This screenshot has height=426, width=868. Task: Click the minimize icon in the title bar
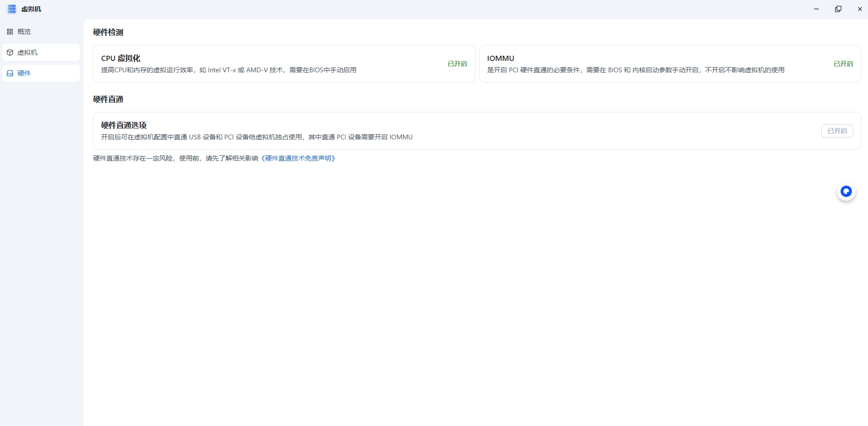816,9
